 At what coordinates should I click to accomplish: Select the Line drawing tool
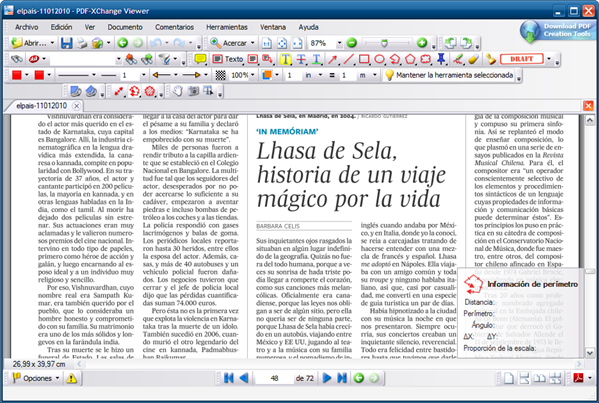[348, 59]
